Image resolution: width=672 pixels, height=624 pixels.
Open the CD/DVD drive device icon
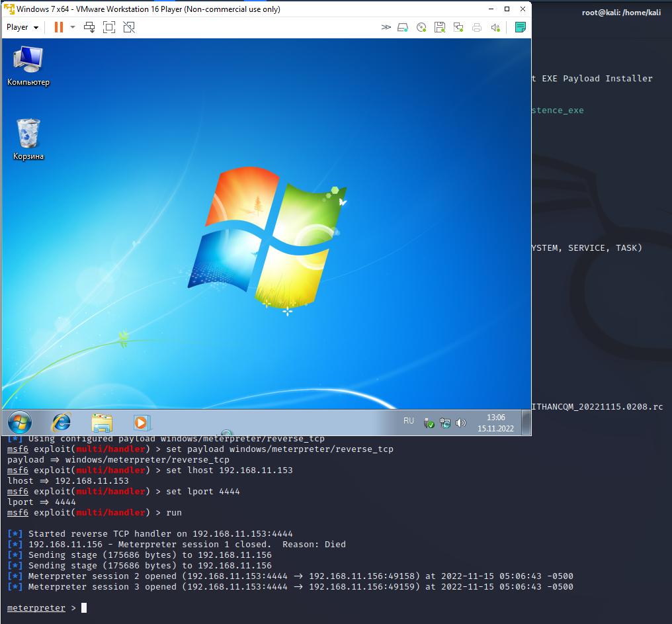click(421, 27)
